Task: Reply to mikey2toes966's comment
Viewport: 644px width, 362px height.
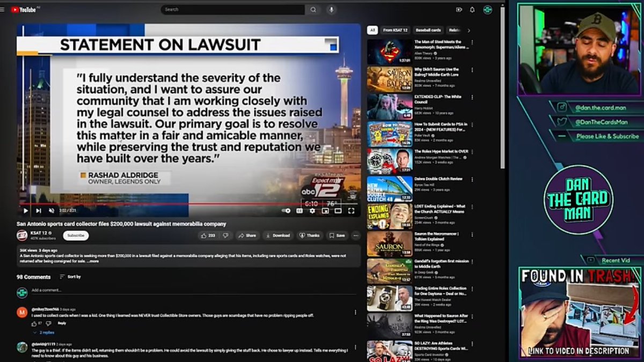Action: click(x=62, y=323)
